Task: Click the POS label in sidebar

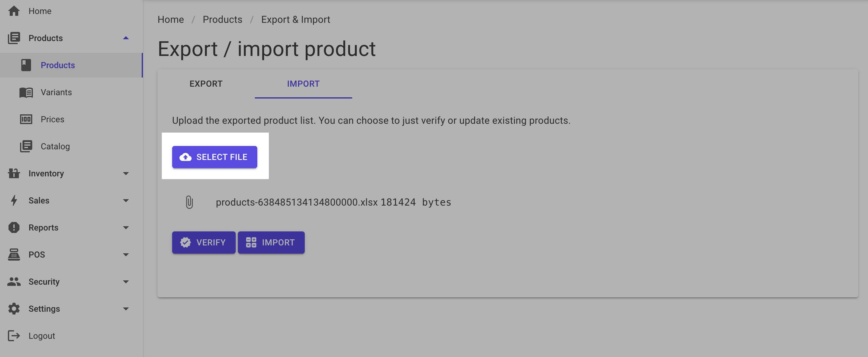Action: click(x=37, y=255)
